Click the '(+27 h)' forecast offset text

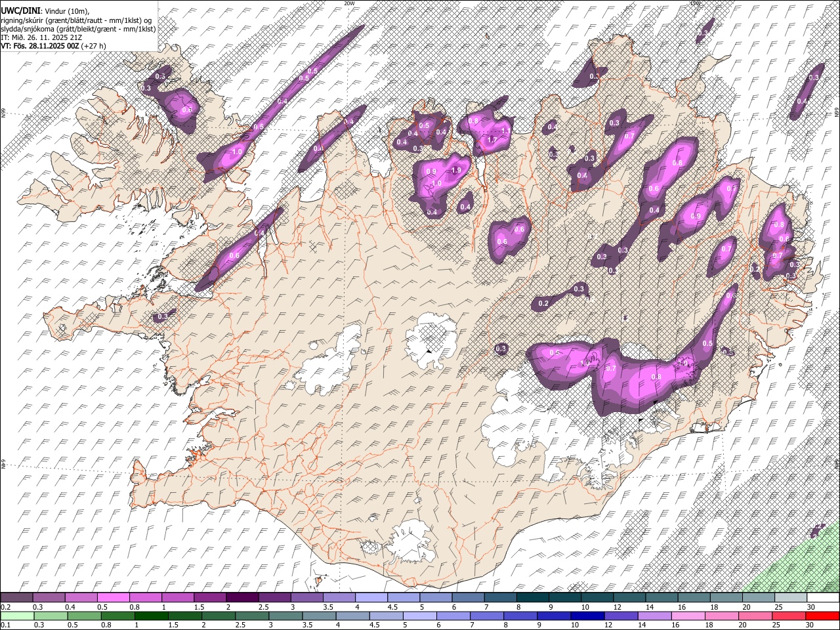(x=94, y=46)
